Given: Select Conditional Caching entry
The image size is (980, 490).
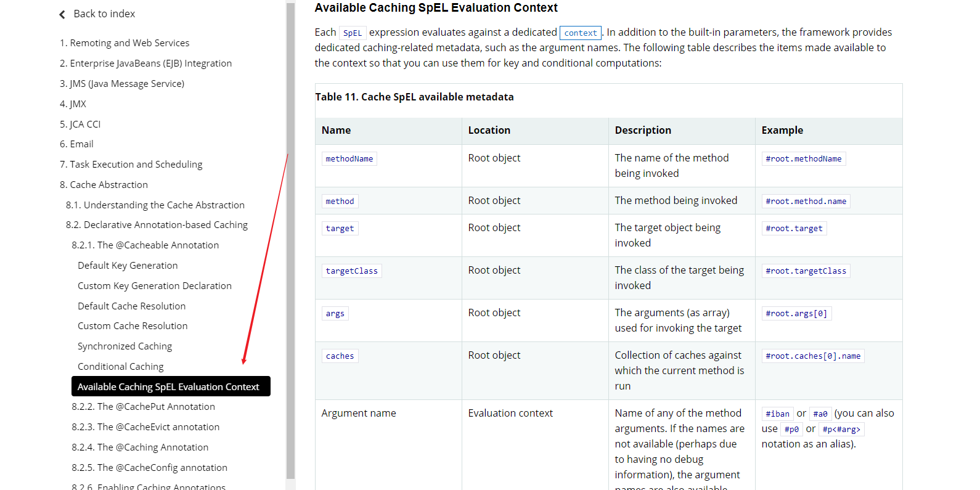Looking at the screenshot, I should click(121, 367).
